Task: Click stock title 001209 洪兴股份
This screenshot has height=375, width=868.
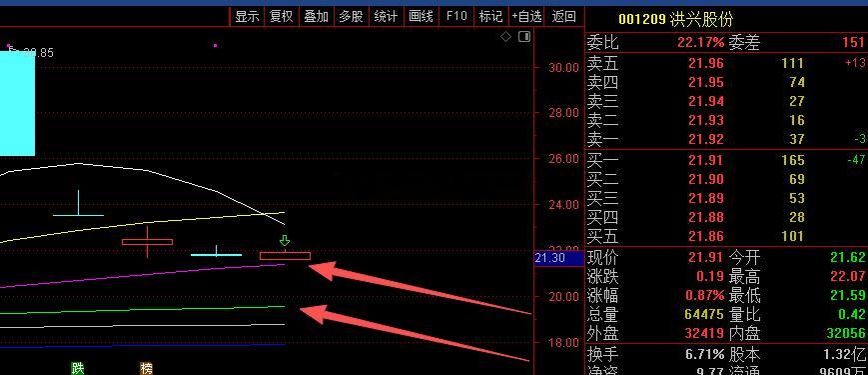Action: [x=675, y=19]
